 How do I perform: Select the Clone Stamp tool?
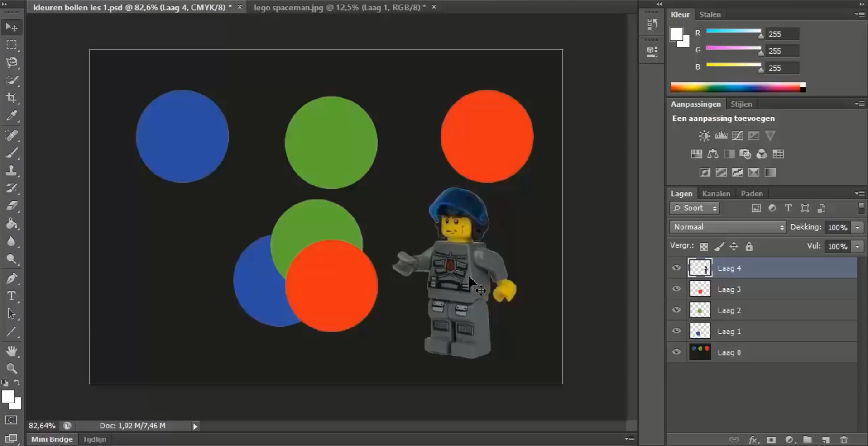pos(12,171)
